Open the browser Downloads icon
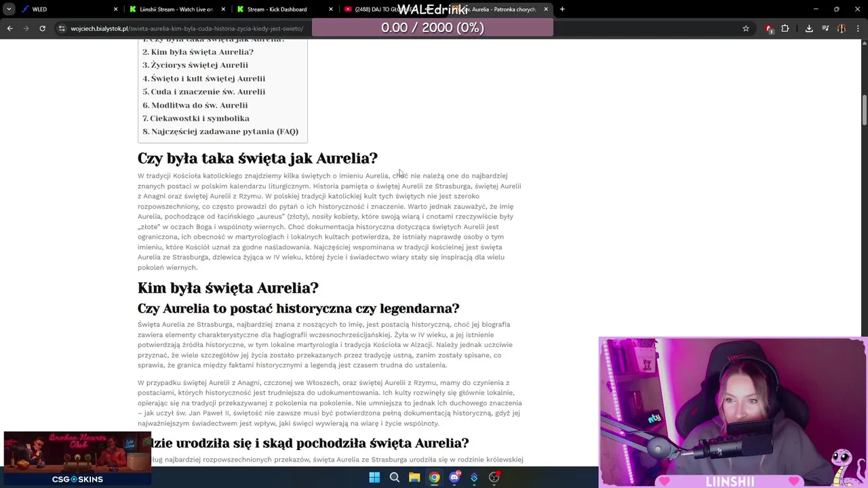 coord(809,28)
